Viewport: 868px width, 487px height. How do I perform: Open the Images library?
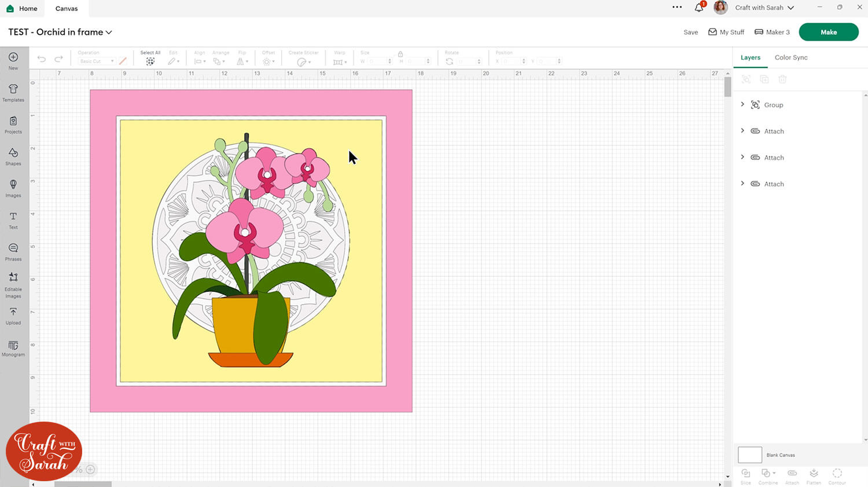[x=13, y=188]
